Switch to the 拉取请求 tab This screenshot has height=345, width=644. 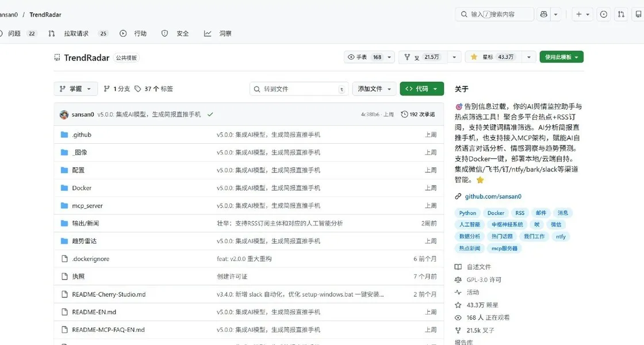(x=76, y=33)
